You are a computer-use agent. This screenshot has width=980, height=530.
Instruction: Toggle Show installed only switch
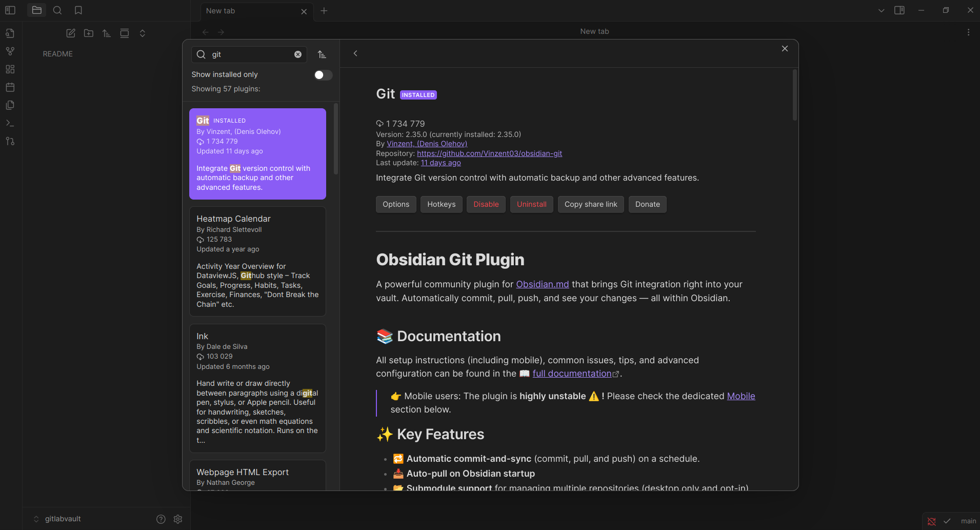[x=323, y=75]
